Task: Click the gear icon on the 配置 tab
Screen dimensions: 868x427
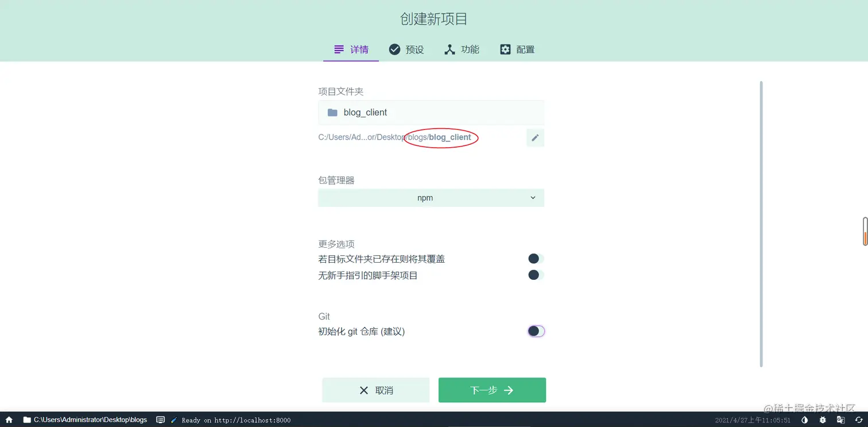Action: click(x=505, y=49)
